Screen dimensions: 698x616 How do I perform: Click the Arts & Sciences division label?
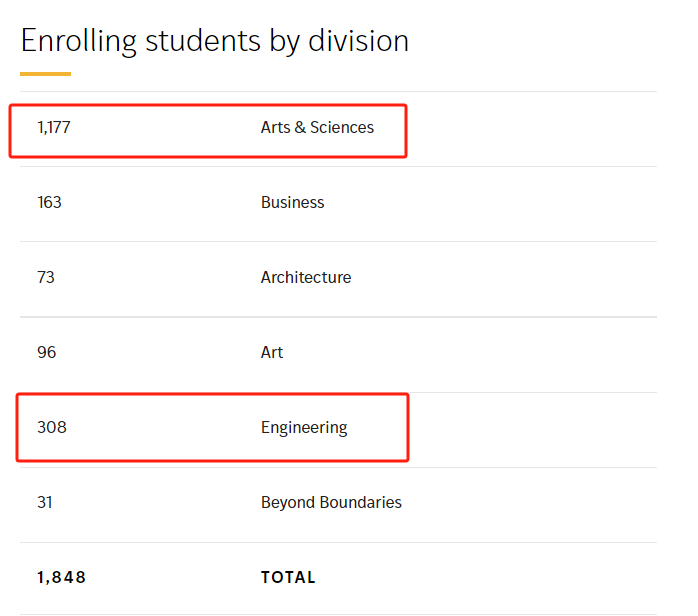(317, 127)
